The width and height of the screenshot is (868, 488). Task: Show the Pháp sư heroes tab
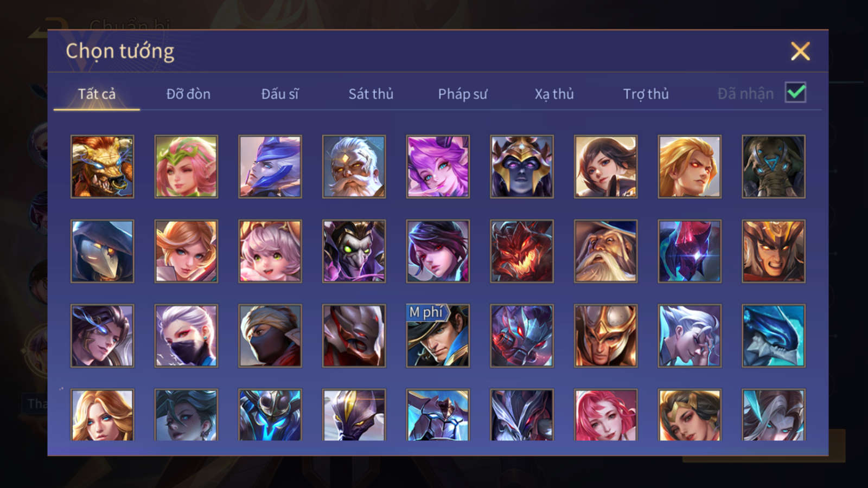463,94
